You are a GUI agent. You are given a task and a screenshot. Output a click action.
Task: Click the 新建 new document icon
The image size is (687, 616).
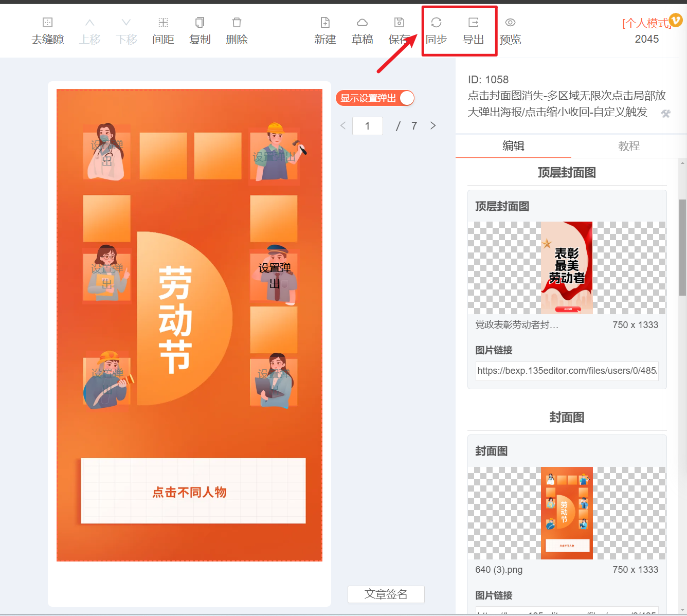coord(325,23)
